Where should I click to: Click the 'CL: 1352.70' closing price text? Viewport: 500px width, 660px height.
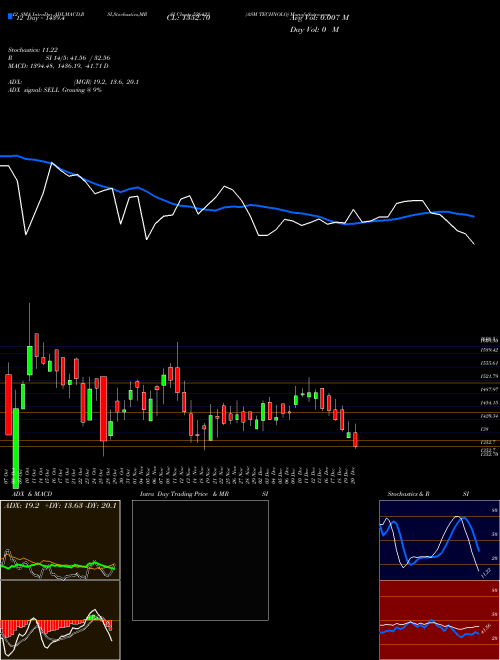tap(188, 18)
